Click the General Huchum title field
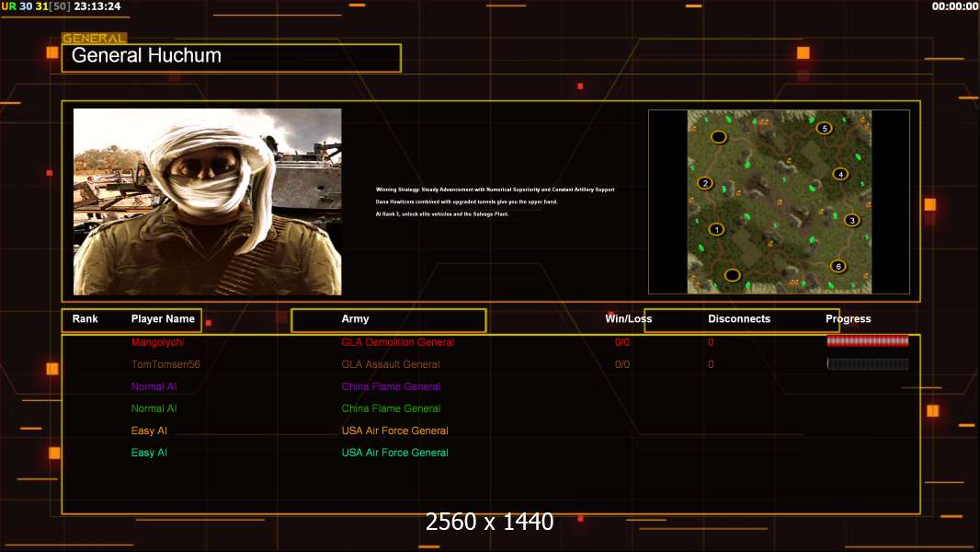Viewport: 980px width, 552px height. pyautogui.click(x=231, y=57)
